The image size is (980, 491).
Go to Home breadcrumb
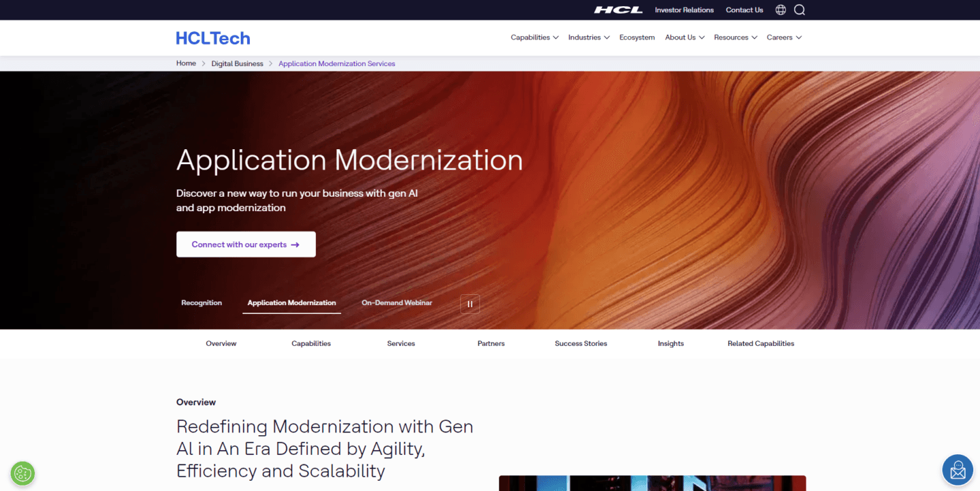186,63
